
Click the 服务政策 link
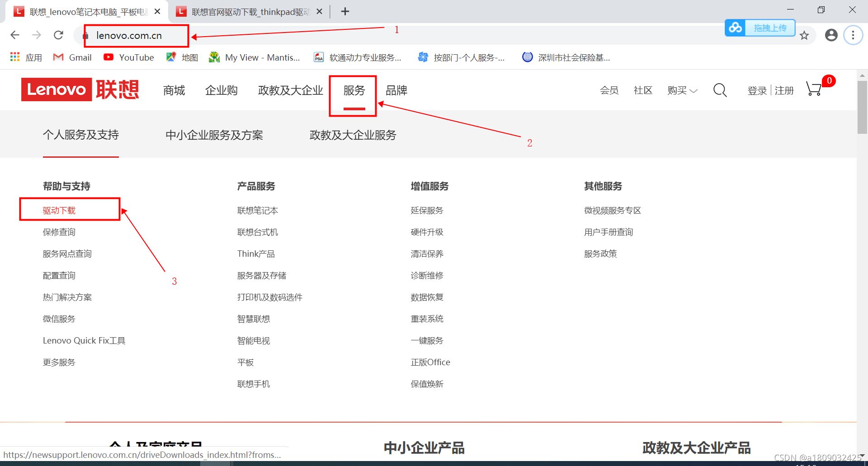[x=600, y=254]
